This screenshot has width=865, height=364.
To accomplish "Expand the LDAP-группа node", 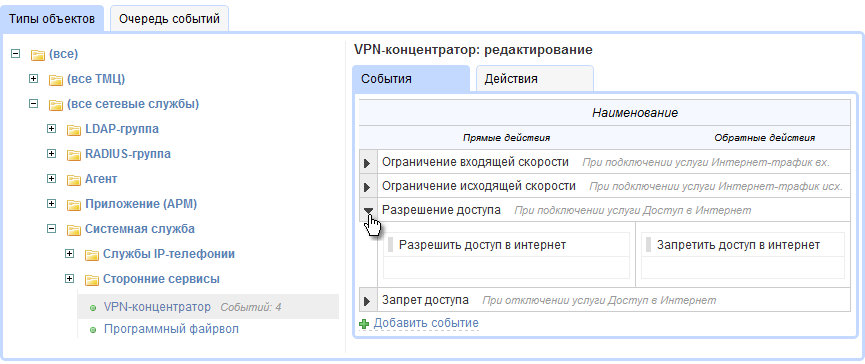I will (52, 129).
